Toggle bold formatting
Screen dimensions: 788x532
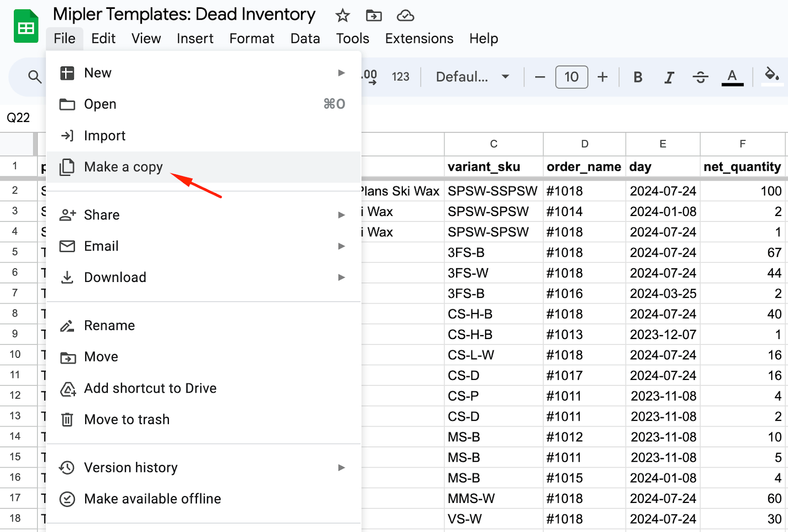pyautogui.click(x=638, y=77)
